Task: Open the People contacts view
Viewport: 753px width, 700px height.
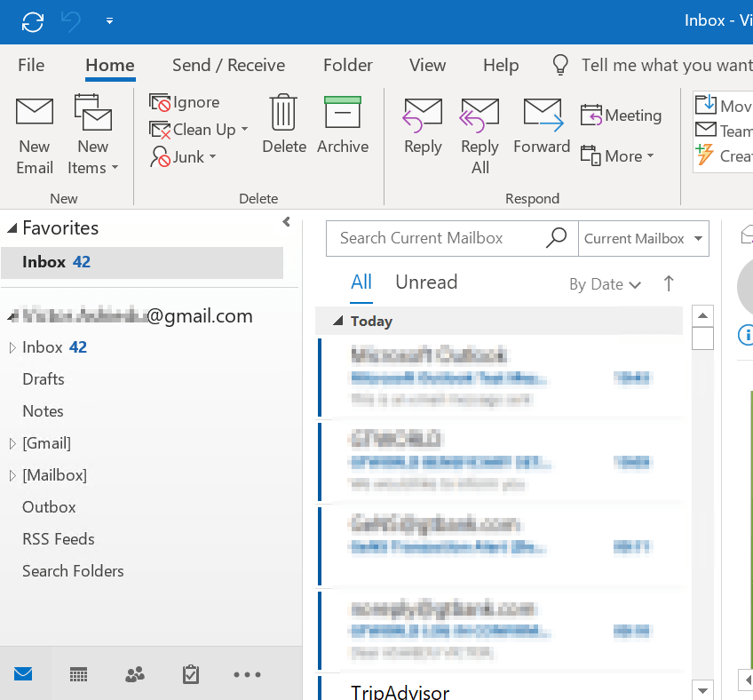Action: 135,674
